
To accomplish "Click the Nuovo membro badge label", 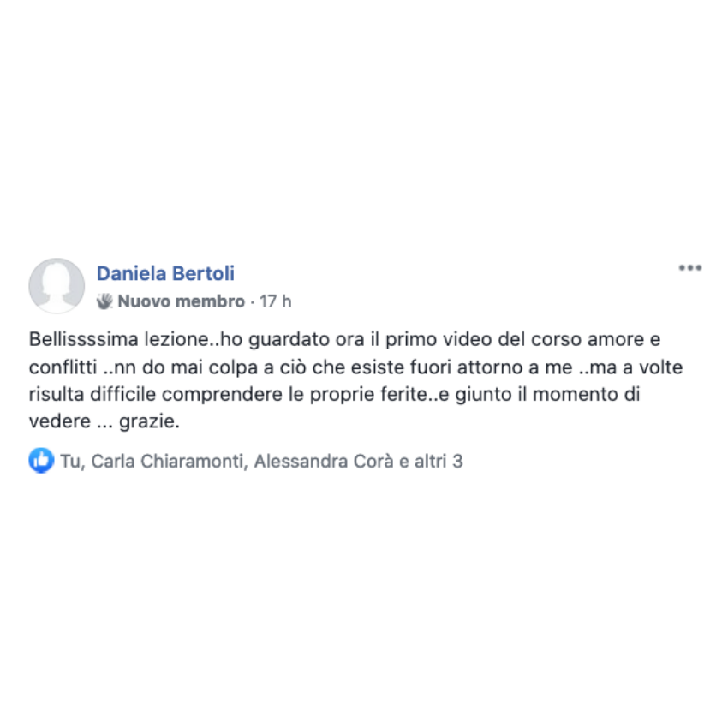I will 181,301.
